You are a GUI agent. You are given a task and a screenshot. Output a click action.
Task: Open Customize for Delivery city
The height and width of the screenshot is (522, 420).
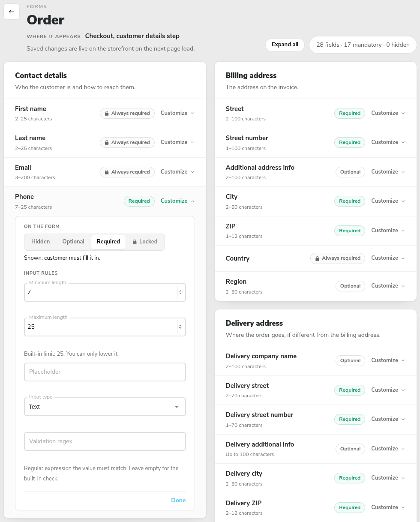click(x=388, y=478)
